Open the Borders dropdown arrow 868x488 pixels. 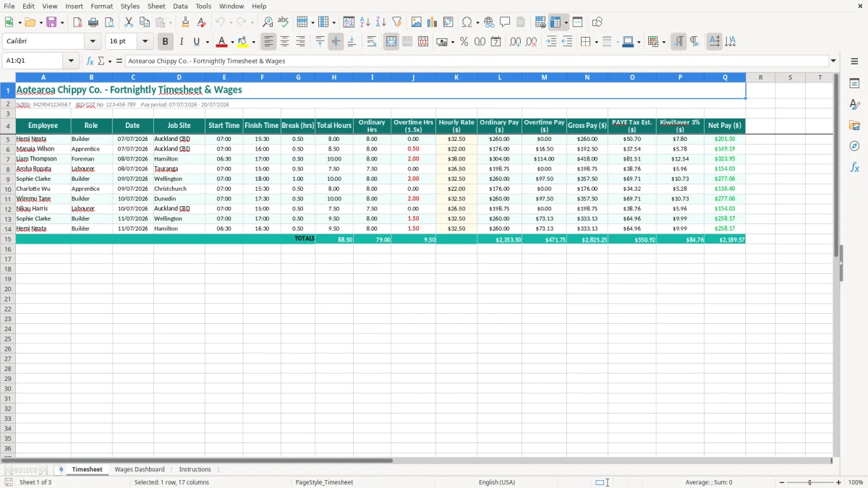point(596,42)
